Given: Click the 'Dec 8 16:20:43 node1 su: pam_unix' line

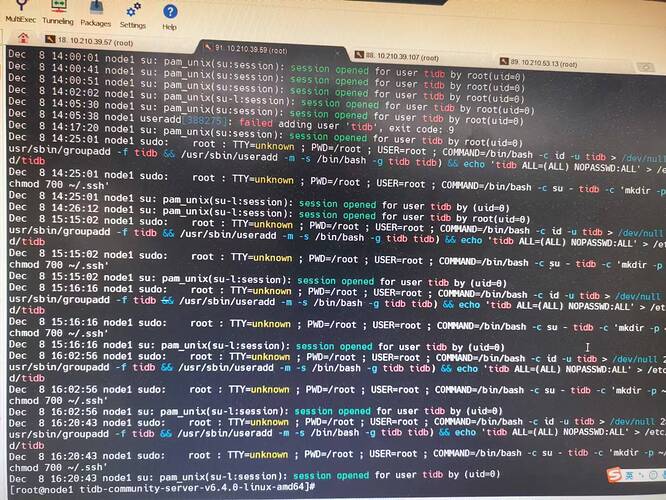Looking at the screenshot, I should (x=254, y=476).
